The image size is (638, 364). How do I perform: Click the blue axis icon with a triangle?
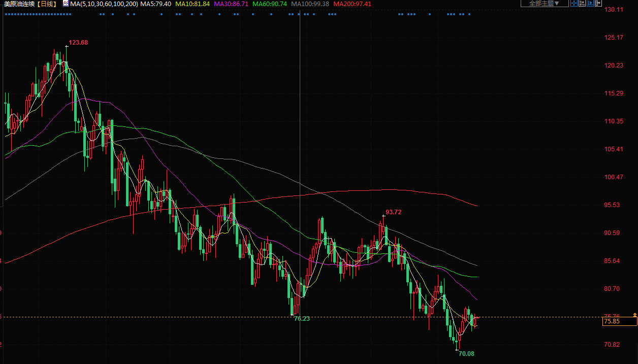pyautogui.click(x=590, y=4)
